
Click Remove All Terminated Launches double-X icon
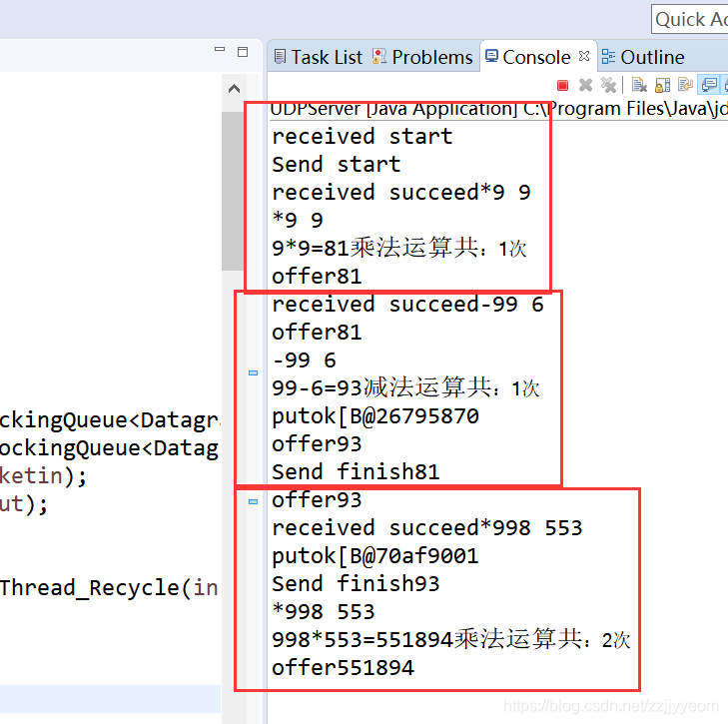608,85
